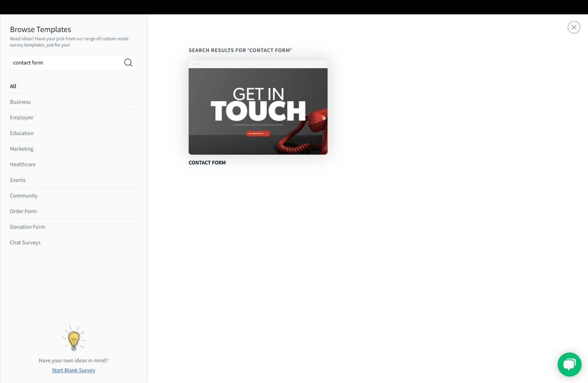This screenshot has height=383, width=588.
Task: Choose the Donation Form category
Action: coord(73,227)
